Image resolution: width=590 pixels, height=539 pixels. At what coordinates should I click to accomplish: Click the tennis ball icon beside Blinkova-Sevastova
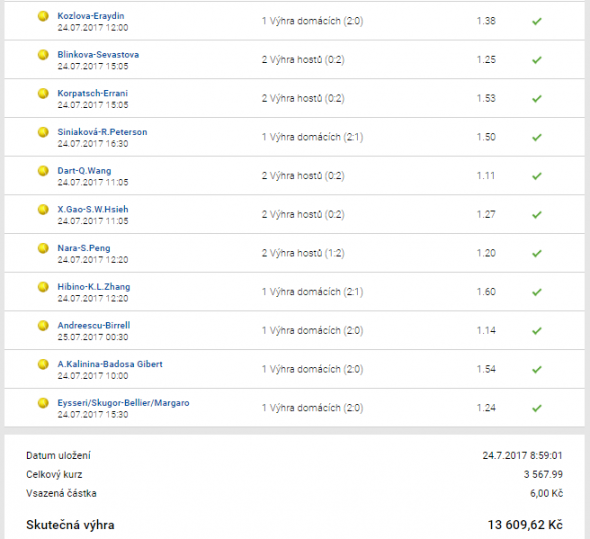pyautogui.click(x=43, y=55)
